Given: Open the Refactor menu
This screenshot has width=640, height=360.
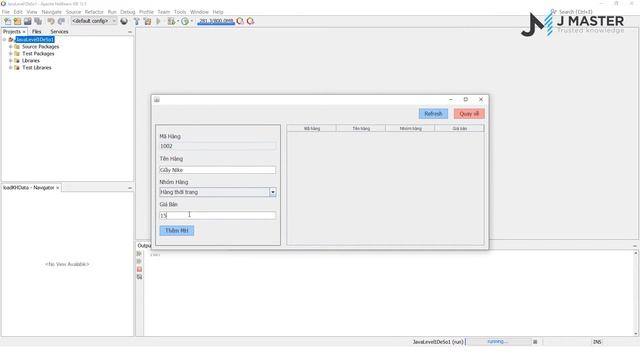Looking at the screenshot, I should (94, 12).
